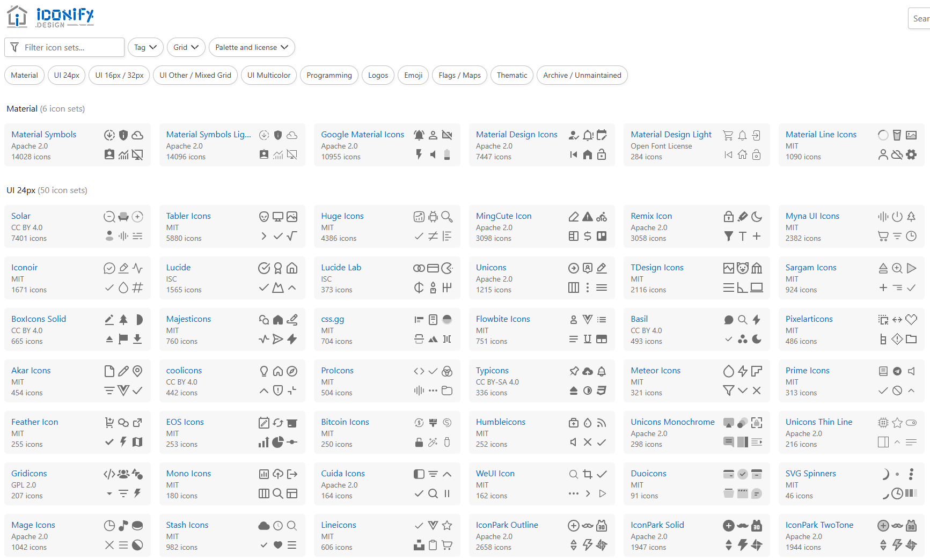Click the code brackets icon in Gridicons

point(109,474)
